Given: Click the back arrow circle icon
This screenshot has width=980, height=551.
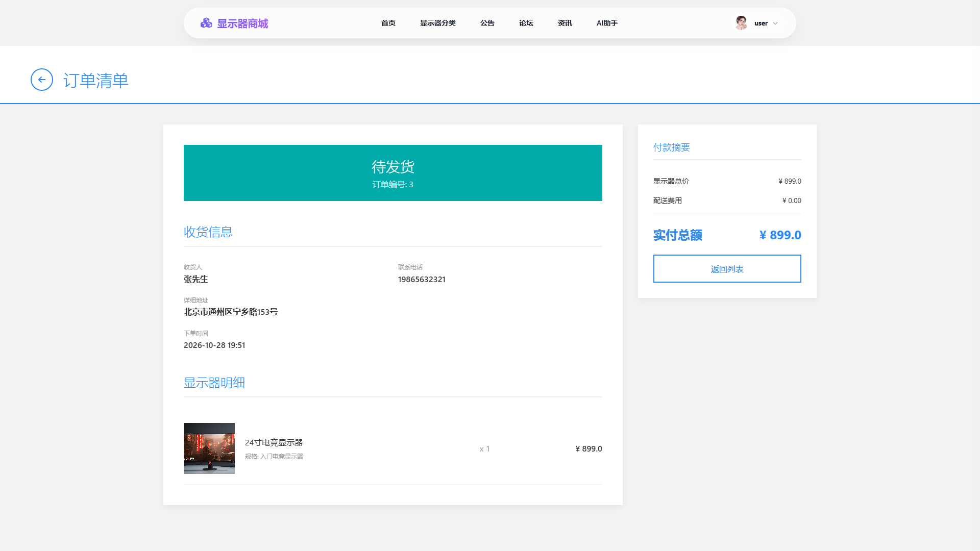Looking at the screenshot, I should point(42,80).
